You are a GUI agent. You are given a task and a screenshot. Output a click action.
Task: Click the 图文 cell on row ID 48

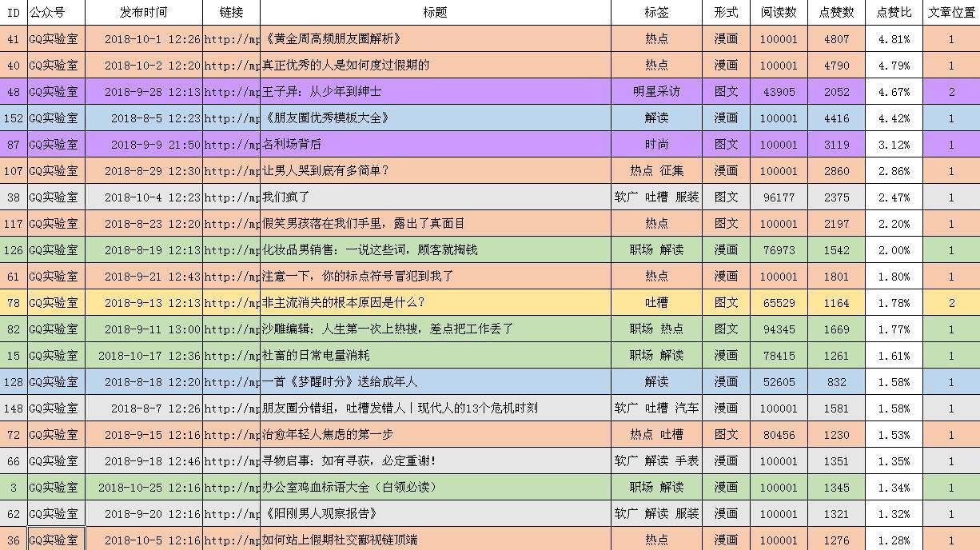pyautogui.click(x=726, y=91)
